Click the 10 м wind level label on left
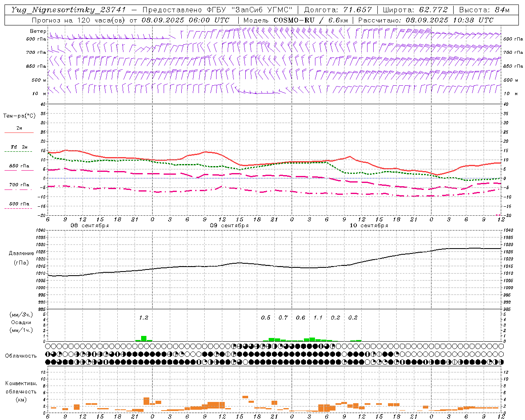Image resolution: width=525 pixels, height=420 pixels. coord(39,94)
